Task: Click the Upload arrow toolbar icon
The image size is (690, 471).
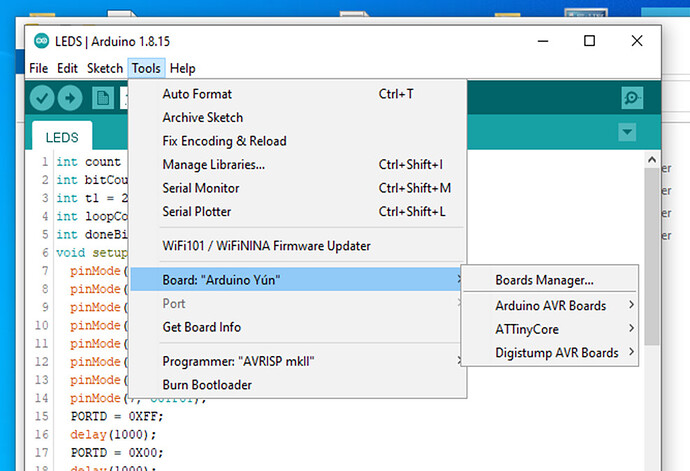Action: pos(70,98)
